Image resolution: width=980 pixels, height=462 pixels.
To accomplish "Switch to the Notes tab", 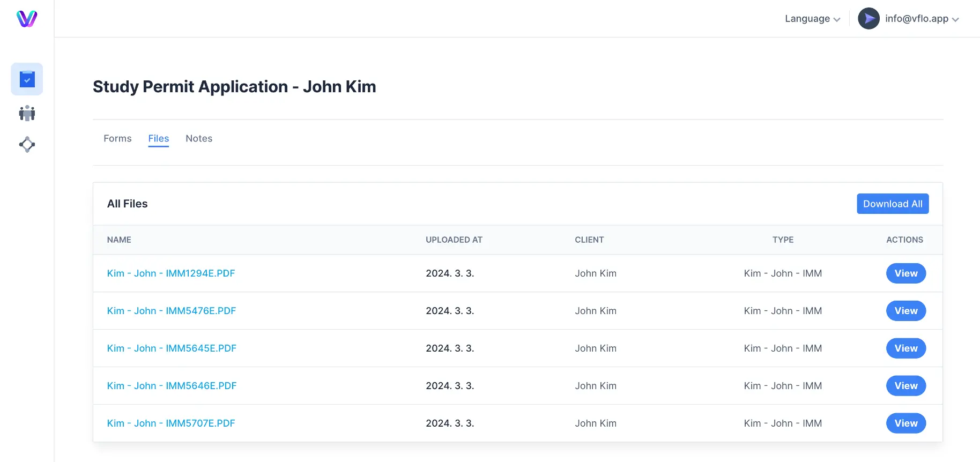I will tap(199, 138).
